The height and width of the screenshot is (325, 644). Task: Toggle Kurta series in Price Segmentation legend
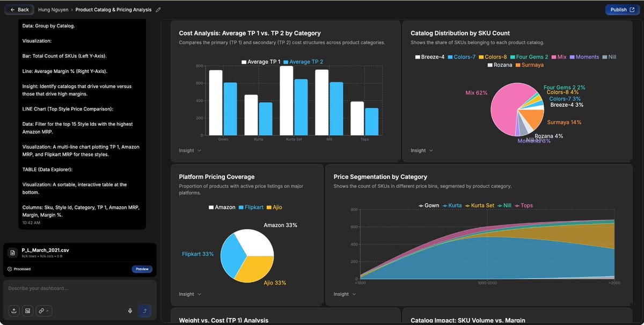[452, 205]
